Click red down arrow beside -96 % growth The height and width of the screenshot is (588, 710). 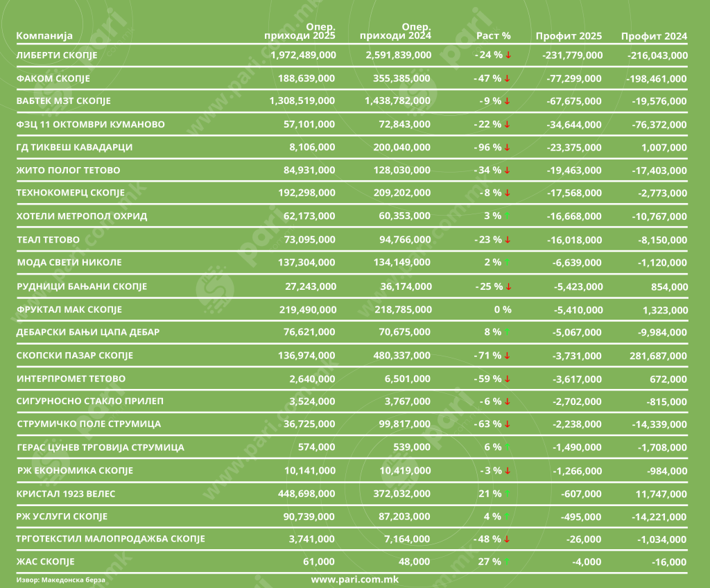tap(508, 148)
